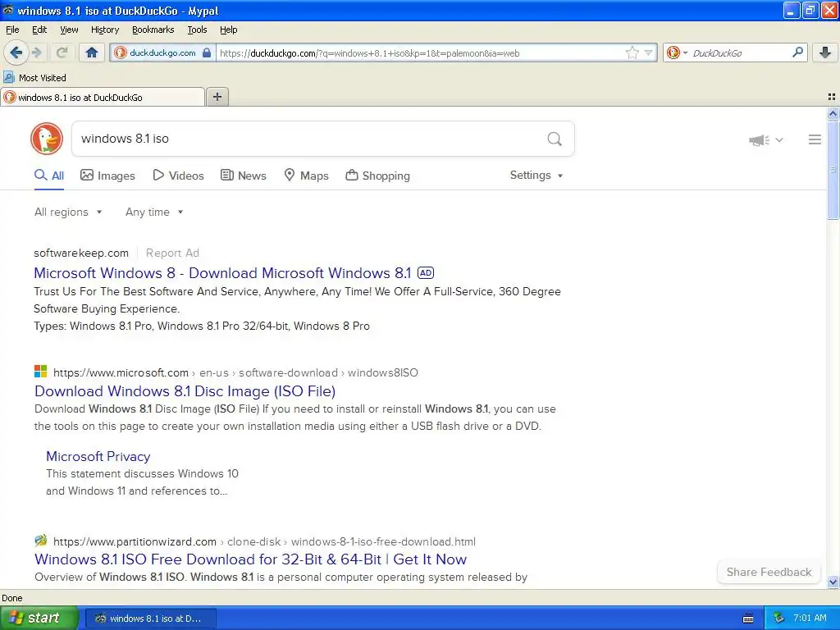
Task: Select the 'windows 8.1 iso at DuckDuckGo' tab
Action: coord(103,97)
